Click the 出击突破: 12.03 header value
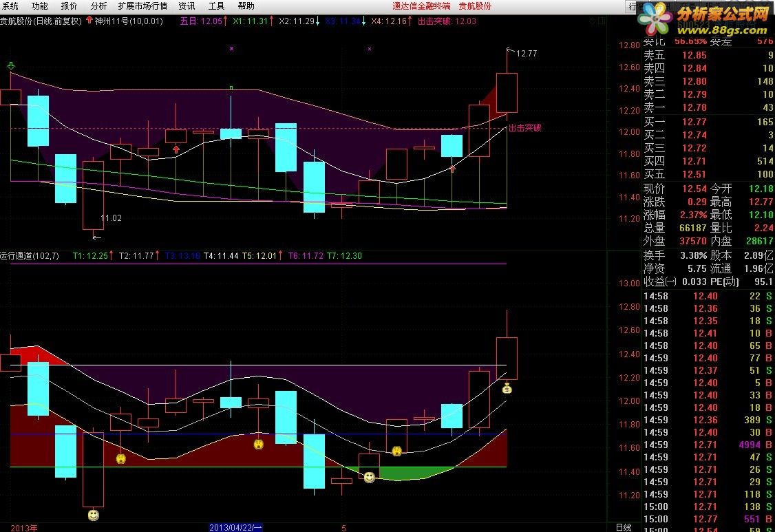The height and width of the screenshot is (532, 775). 447,21
